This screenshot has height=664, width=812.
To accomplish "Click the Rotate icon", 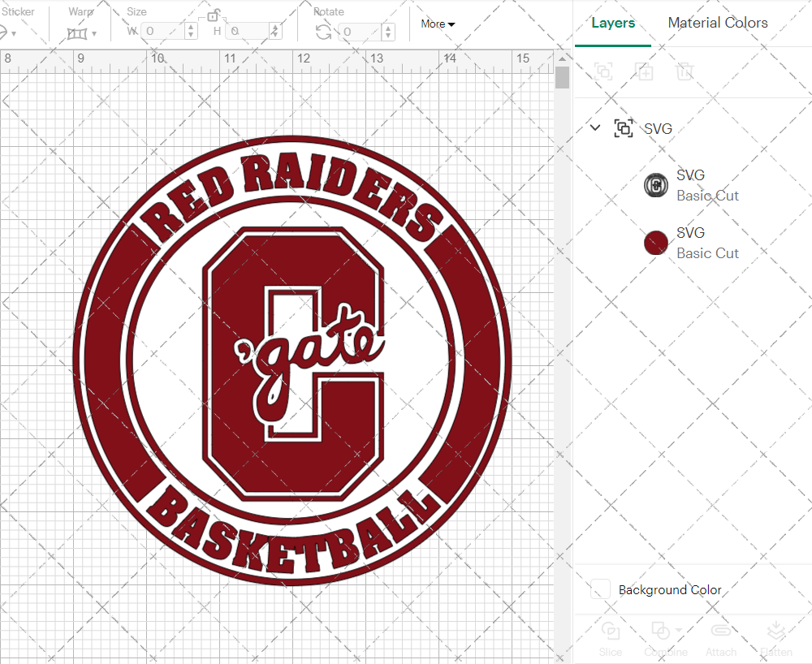I will point(324,32).
